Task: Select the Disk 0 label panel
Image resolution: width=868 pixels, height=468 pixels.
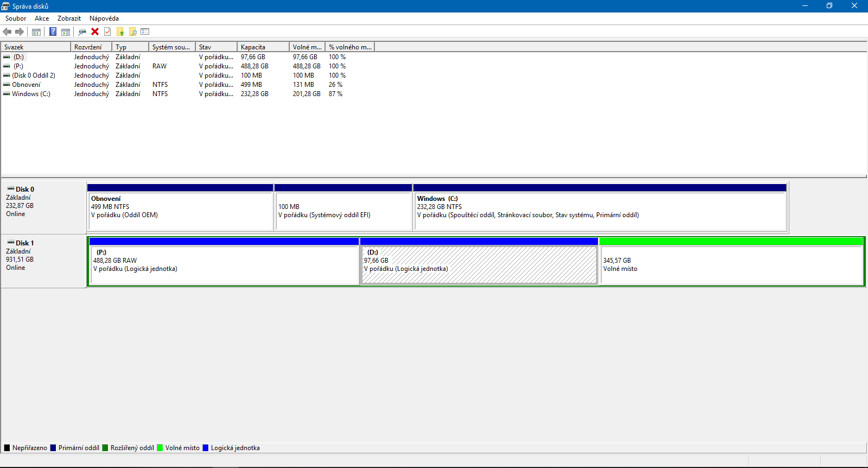Action: coord(43,207)
